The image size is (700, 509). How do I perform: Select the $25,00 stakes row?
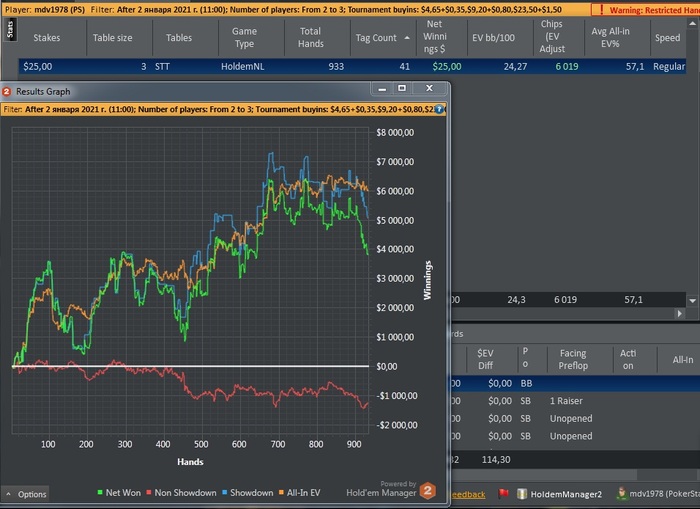(x=352, y=67)
